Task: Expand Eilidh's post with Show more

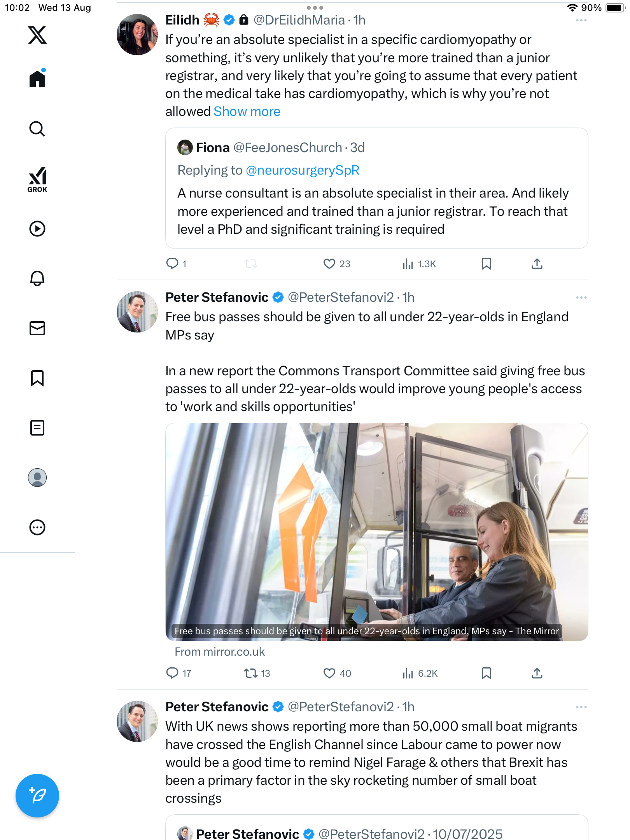Action: pos(247,112)
